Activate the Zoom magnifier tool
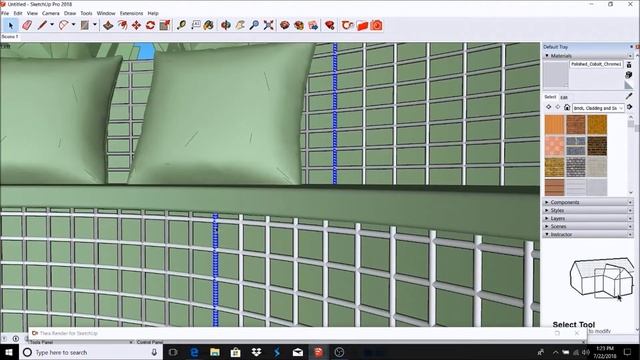 click(254, 25)
